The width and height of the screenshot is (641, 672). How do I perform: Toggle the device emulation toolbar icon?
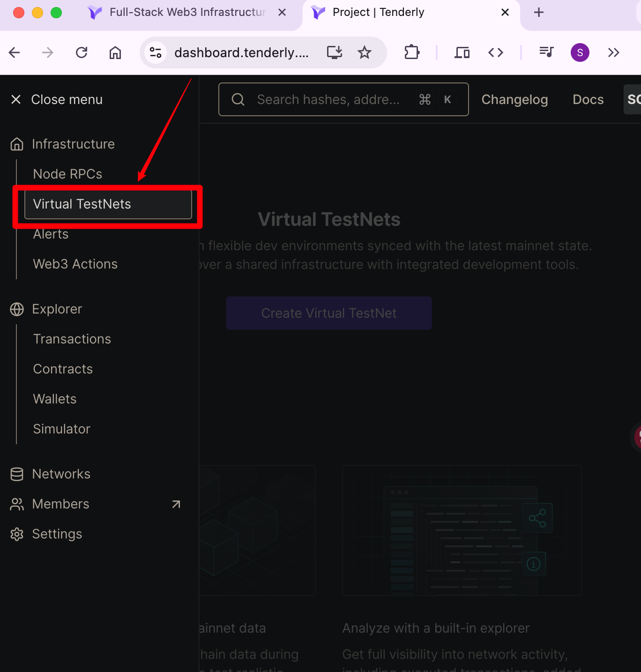[462, 52]
